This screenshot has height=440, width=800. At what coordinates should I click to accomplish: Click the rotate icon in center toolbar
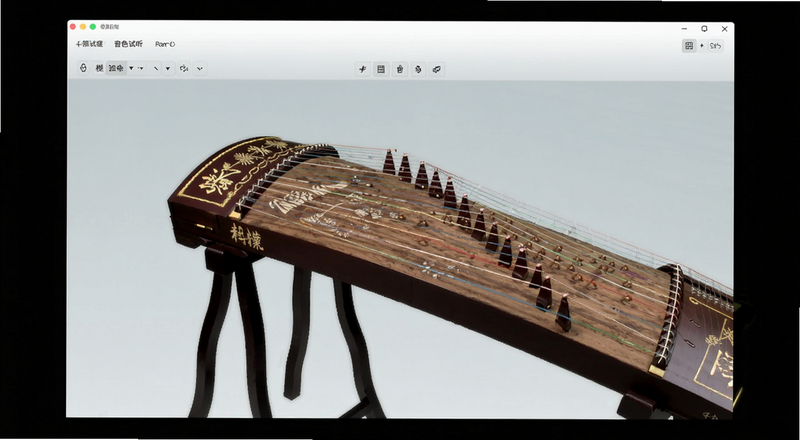point(418,69)
